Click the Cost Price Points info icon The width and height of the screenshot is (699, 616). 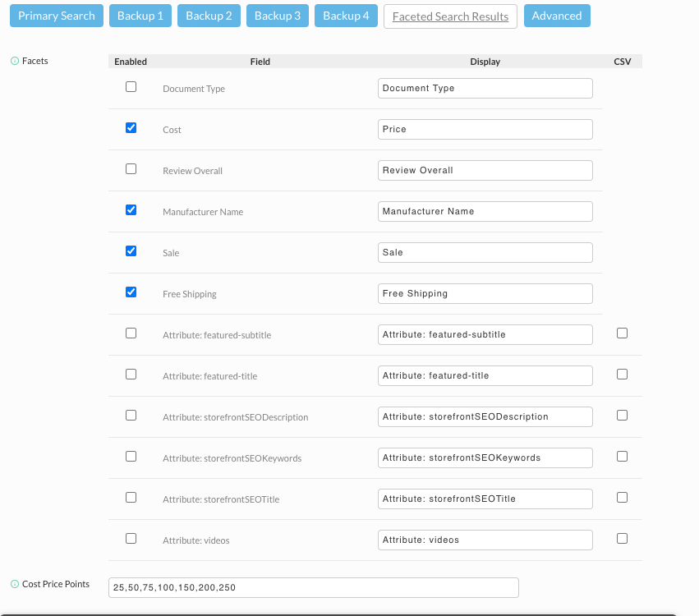pyautogui.click(x=15, y=584)
